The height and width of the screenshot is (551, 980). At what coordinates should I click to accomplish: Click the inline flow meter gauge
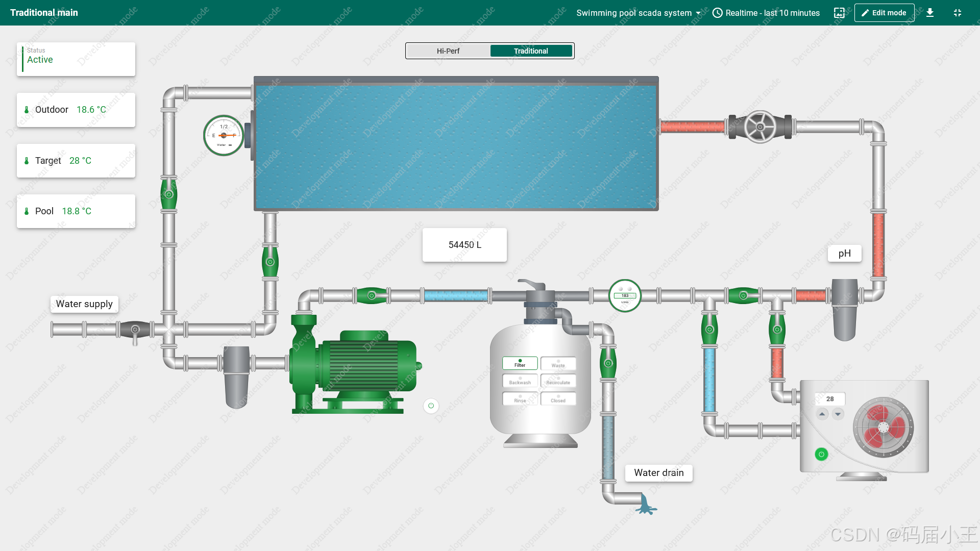pyautogui.click(x=625, y=295)
